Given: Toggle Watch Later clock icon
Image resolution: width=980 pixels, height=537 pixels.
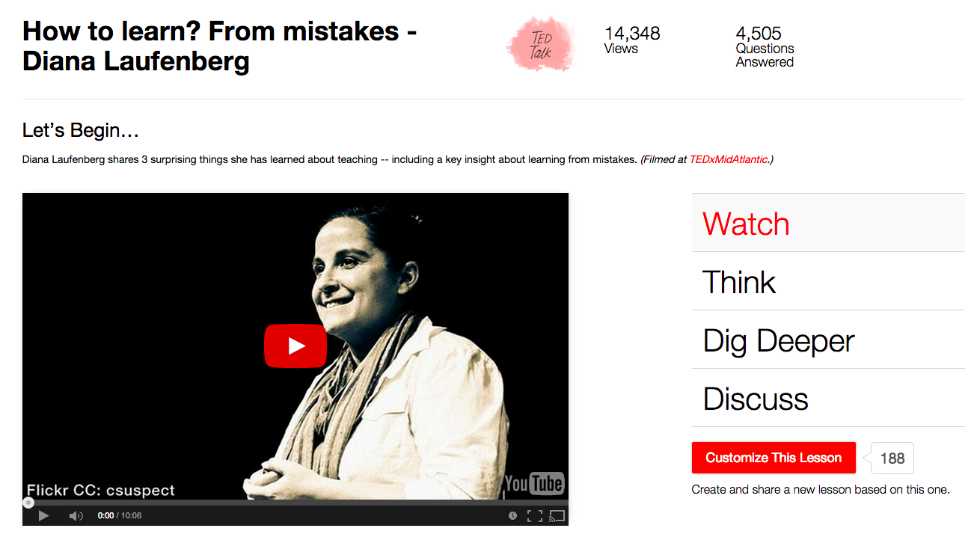Looking at the screenshot, I should click(x=512, y=515).
